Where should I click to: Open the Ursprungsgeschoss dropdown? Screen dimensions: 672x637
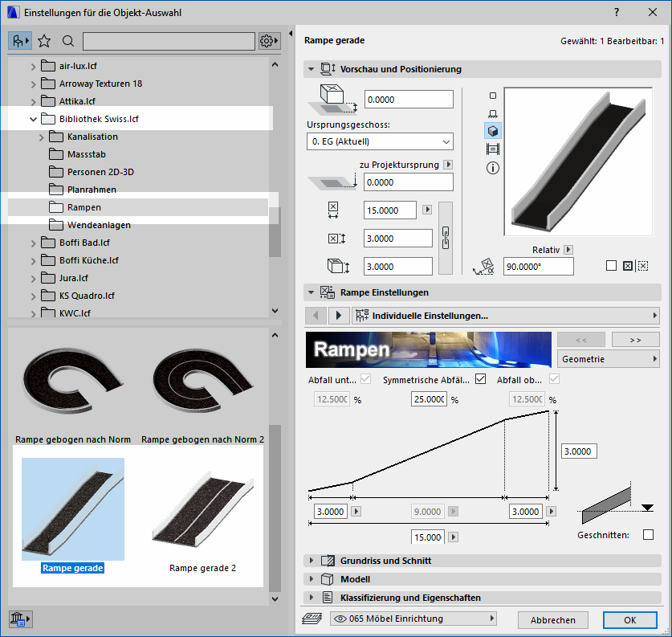coord(380,141)
